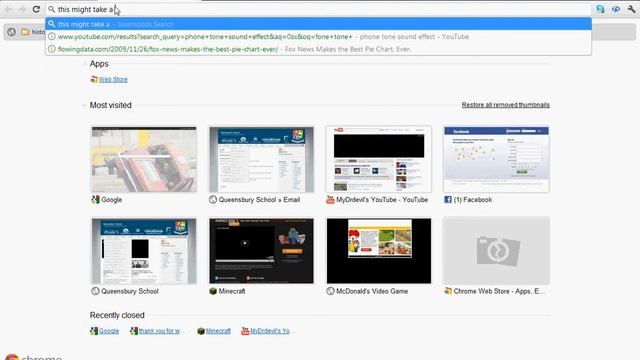Image resolution: width=640 pixels, height=360 pixels.
Task: Open the Facebook thumbnail
Action: 496,159
